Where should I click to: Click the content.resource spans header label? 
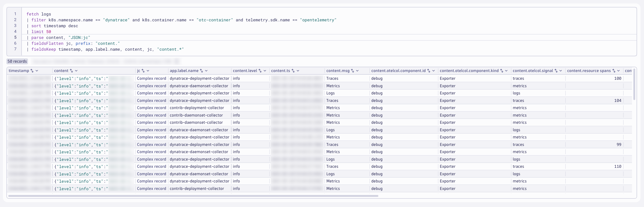point(589,71)
